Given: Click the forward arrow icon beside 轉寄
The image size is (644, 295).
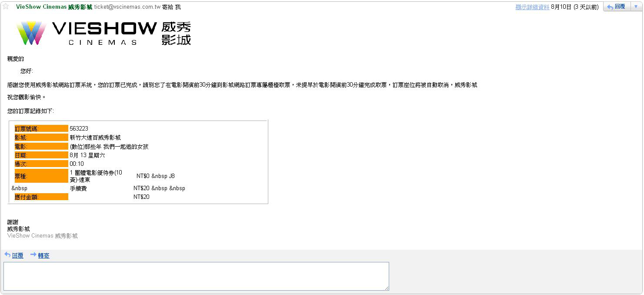Looking at the screenshot, I should 33,255.
